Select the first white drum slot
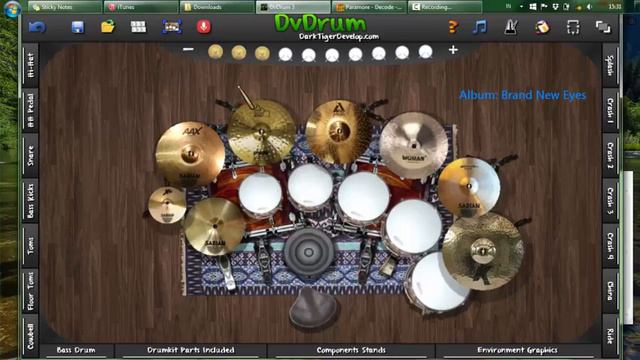640x360 pixels. [x=285, y=54]
